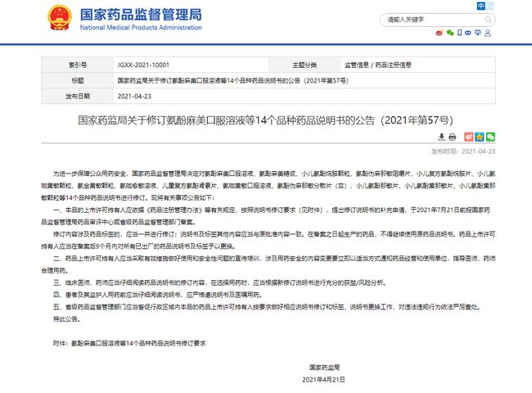This screenshot has width=532, height=393.
Task: Share article to Weibo red icon
Action: (468, 137)
